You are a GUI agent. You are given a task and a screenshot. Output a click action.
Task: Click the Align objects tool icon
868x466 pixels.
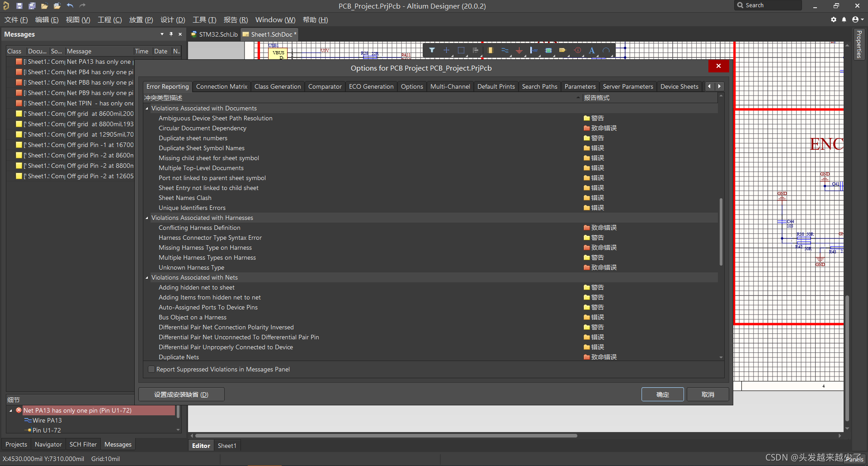(x=475, y=50)
